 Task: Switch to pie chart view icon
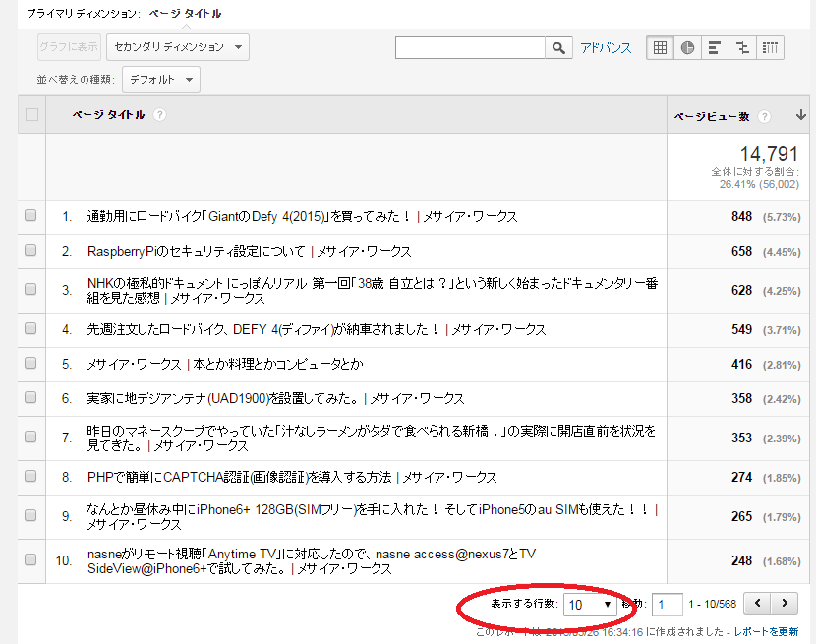coord(687,47)
